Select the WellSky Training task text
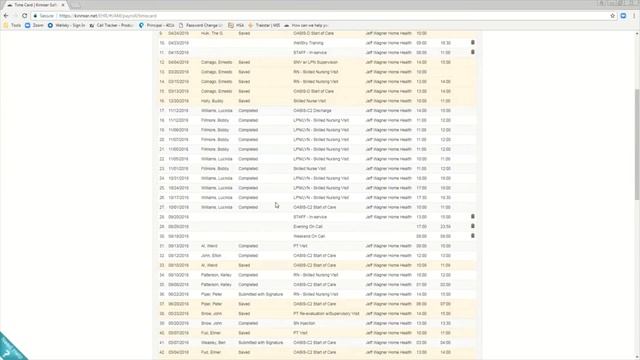 tap(308, 43)
